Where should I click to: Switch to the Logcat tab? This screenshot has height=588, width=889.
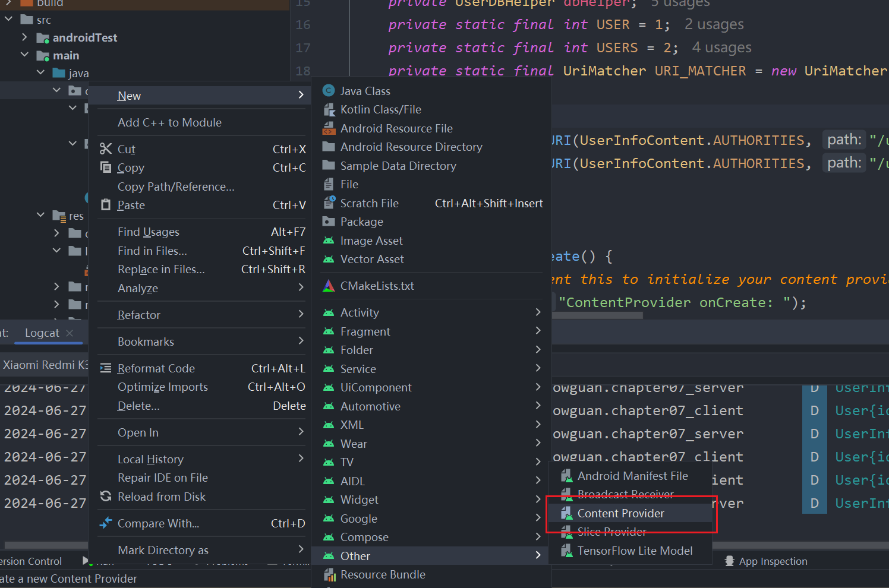click(42, 333)
